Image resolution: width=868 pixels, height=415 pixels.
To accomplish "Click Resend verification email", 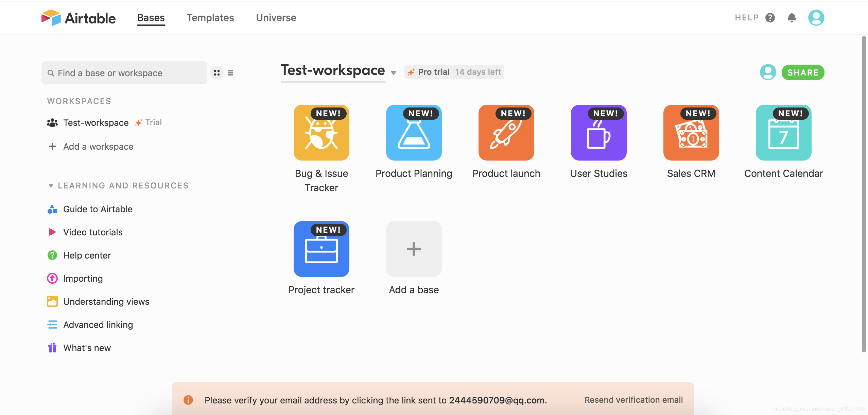I will [x=633, y=400].
